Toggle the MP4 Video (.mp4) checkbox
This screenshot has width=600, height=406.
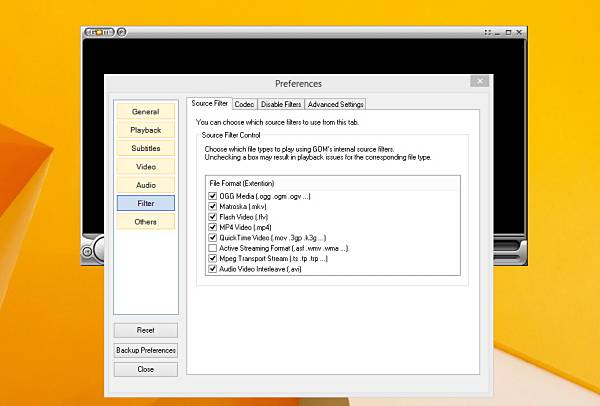[x=212, y=227]
